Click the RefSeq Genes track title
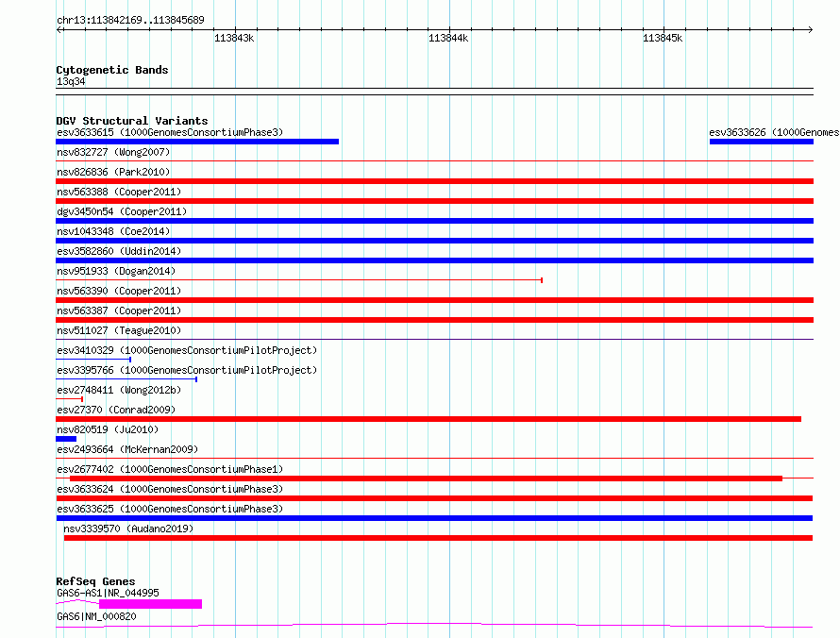 pos(95,581)
